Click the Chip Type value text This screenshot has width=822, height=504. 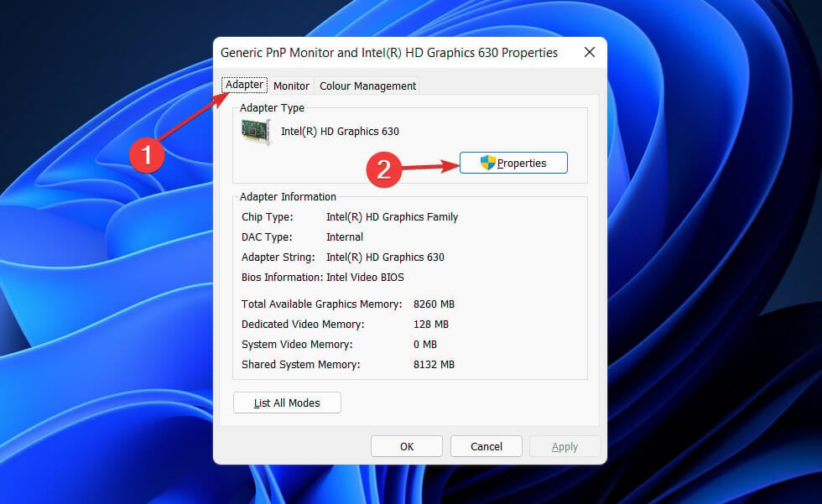pyautogui.click(x=393, y=217)
